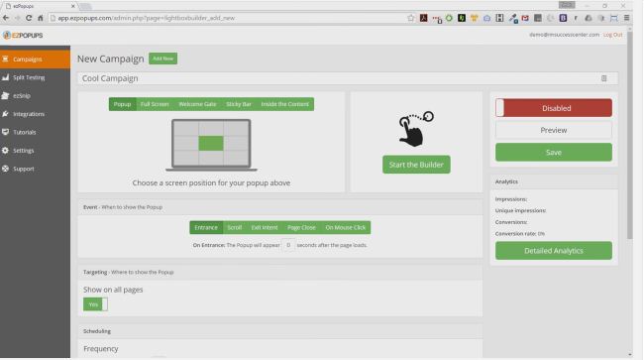This screenshot has height=360, width=644.
Task: Click the browser home icon
Action: tap(41, 18)
